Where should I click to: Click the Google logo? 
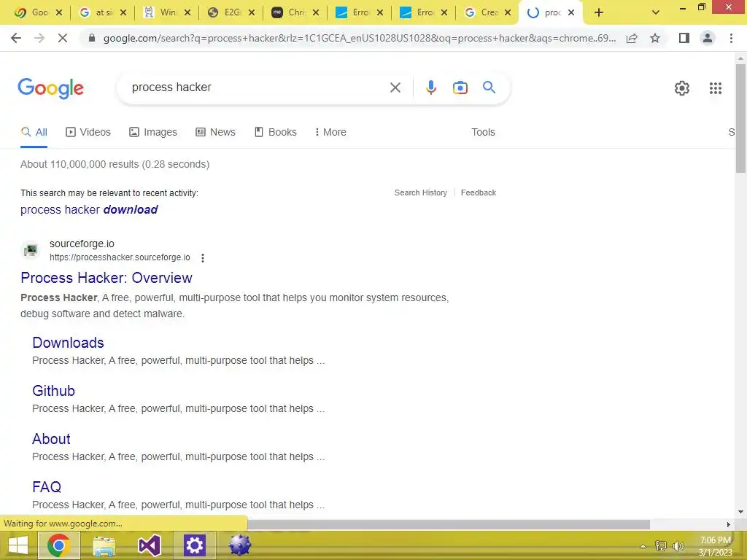click(x=50, y=88)
